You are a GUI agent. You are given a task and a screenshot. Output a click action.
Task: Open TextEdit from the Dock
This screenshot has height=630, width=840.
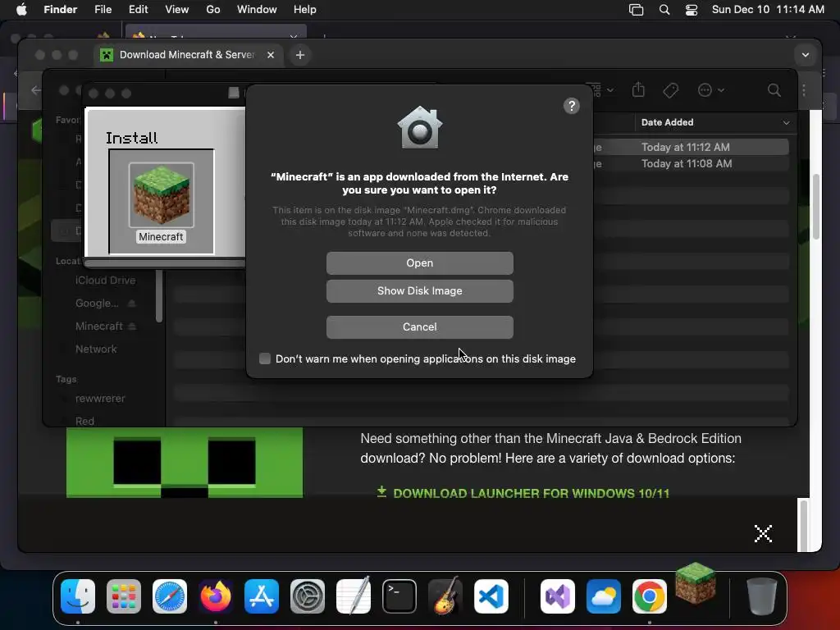[354, 596]
